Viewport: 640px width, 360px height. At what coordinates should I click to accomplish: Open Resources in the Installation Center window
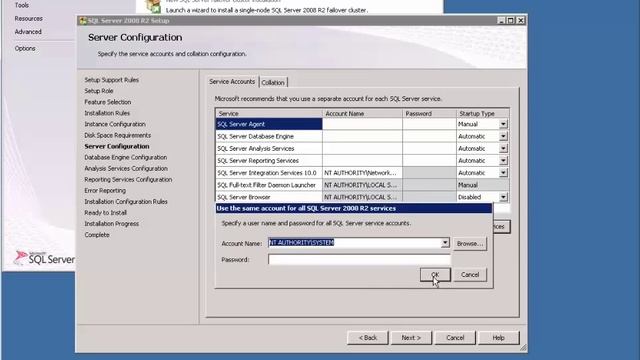29,18
